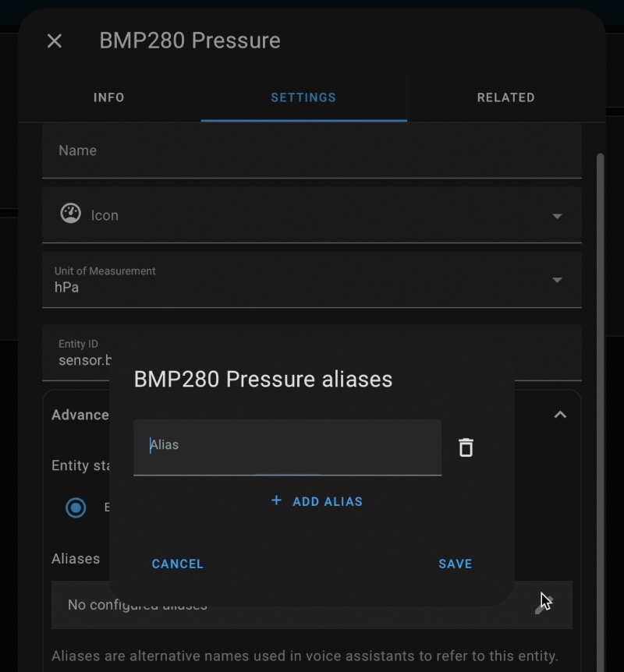
Task: Switch to the Info tab
Action: click(109, 97)
